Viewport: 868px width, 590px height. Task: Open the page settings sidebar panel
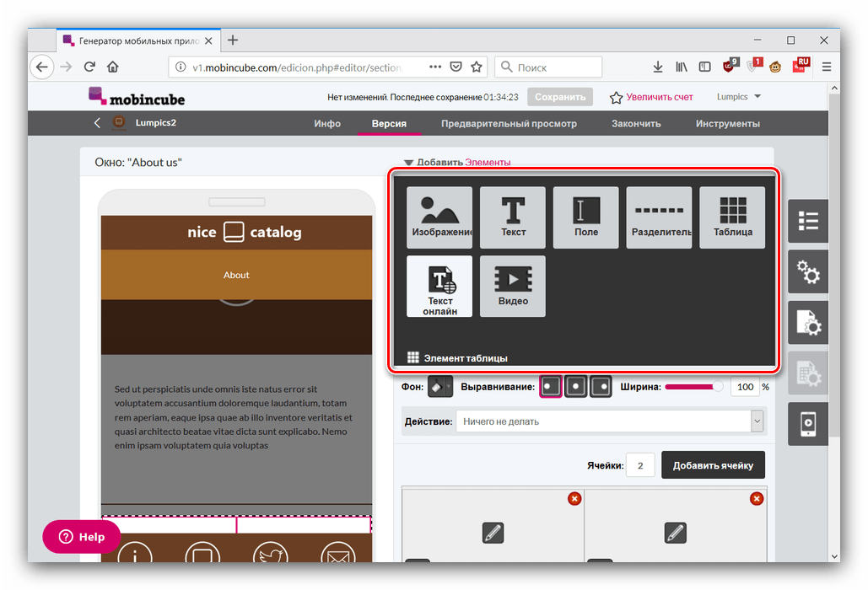tap(808, 322)
